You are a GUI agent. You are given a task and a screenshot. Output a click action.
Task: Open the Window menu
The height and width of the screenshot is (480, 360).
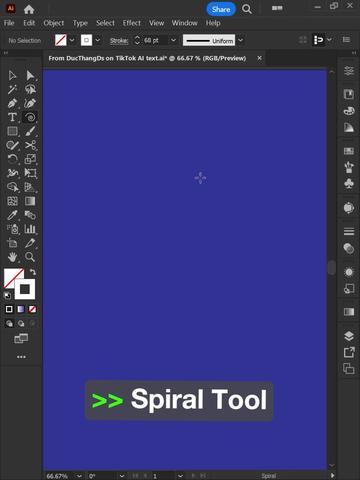tap(185, 23)
